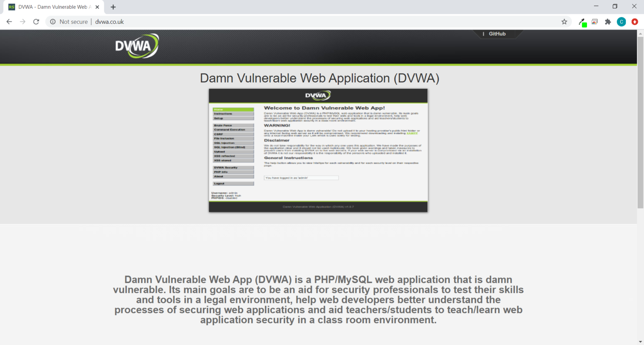Open the browser extensions puzzle-piece menu
The width and height of the screenshot is (644, 345).
(608, 21)
